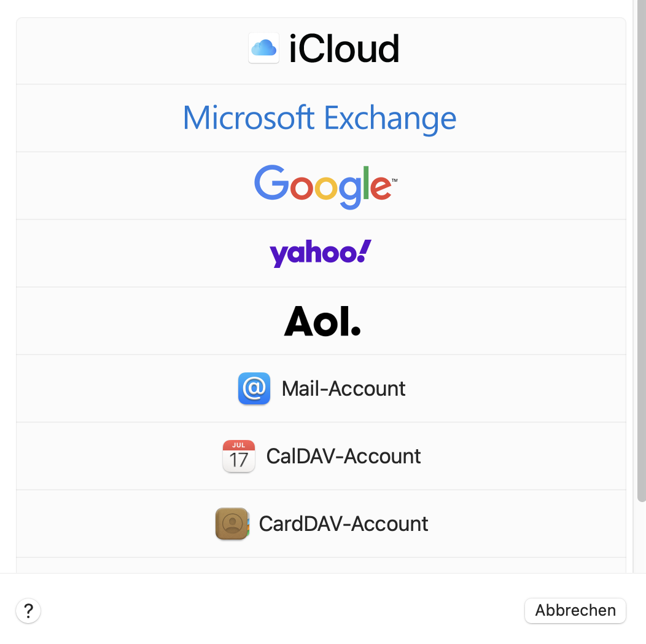Viewport: 646px width, 644px height.
Task: Click the brown Contacts book icon
Action: pos(232,524)
